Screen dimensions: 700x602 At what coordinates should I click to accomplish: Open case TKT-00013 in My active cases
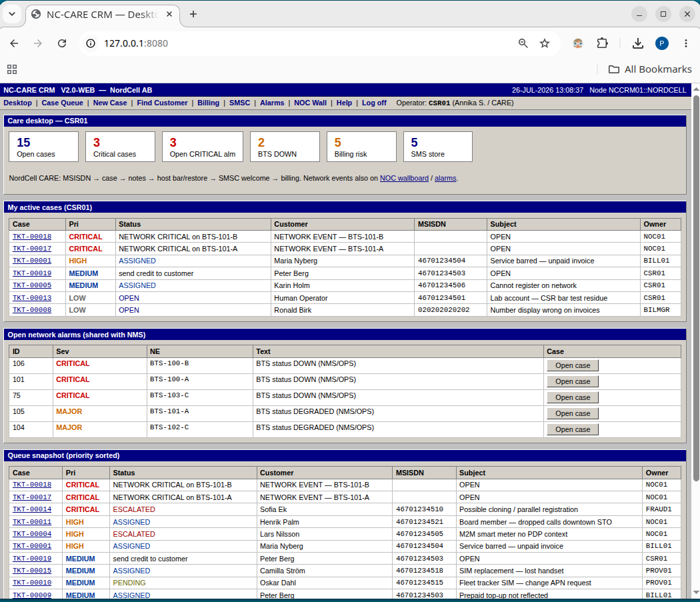coord(32,298)
